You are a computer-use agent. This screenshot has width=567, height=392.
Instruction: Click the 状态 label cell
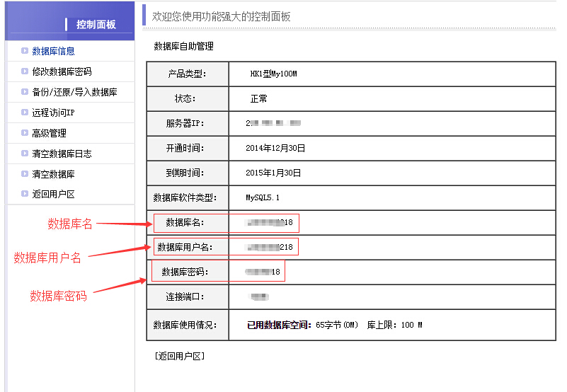coord(188,99)
